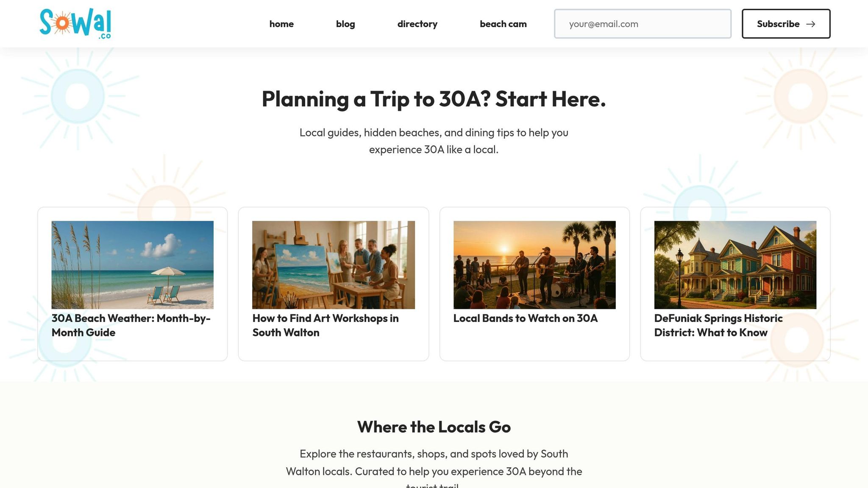The height and width of the screenshot is (488, 868).
Task: Open "Local Bands to Watch on 30A" title
Action: pyautogui.click(x=525, y=319)
